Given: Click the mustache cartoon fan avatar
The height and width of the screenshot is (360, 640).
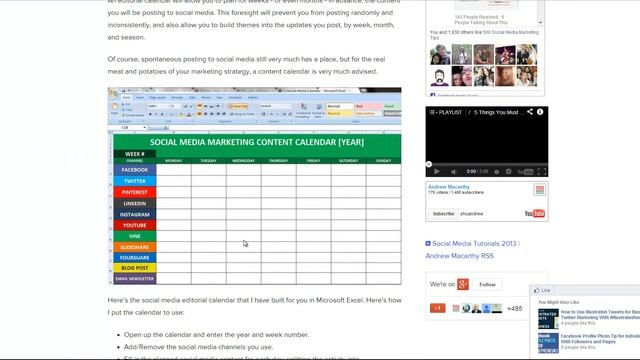Looking at the screenshot, I should [x=440, y=76].
